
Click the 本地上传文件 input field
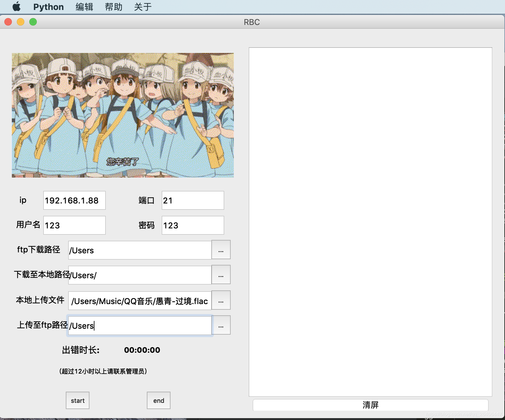pyautogui.click(x=140, y=301)
